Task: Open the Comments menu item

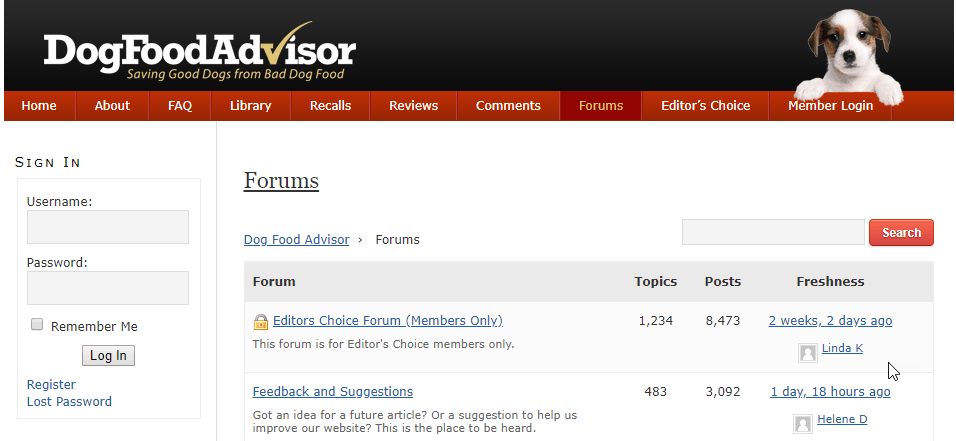Action: pyautogui.click(x=508, y=106)
